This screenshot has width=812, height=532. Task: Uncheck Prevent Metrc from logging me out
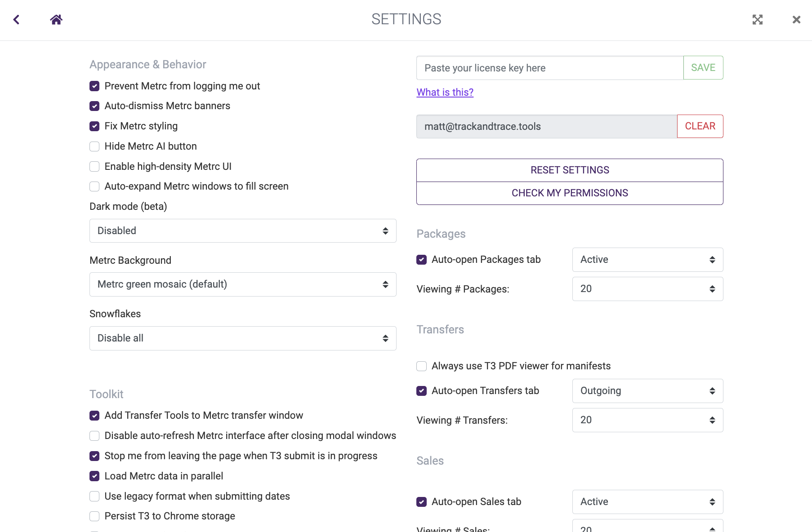pos(94,86)
